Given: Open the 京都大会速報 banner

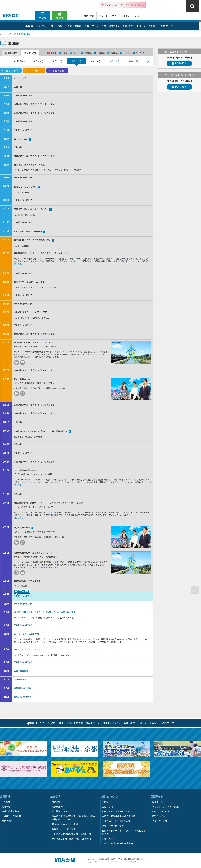Looking at the screenshot, I should 177,748.
